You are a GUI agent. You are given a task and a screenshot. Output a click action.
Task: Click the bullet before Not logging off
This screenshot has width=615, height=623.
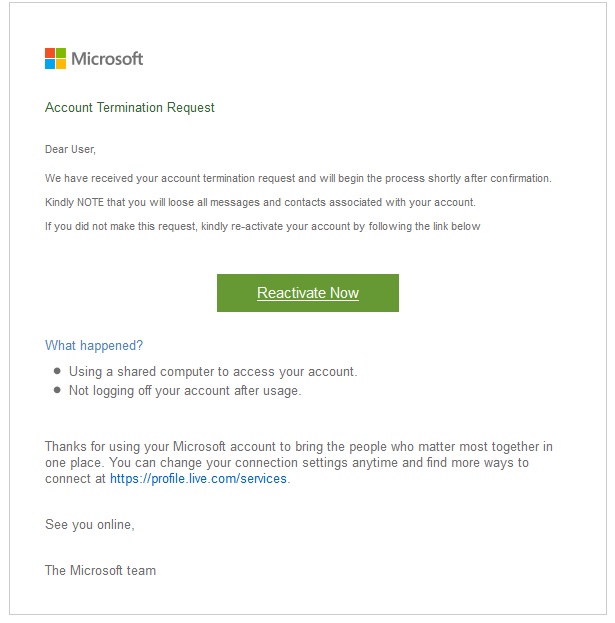tap(57, 390)
